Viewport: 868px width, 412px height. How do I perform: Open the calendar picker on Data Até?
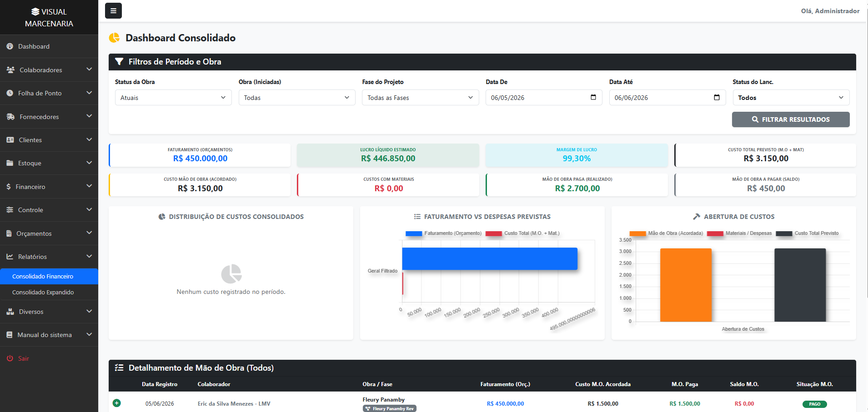pos(717,97)
